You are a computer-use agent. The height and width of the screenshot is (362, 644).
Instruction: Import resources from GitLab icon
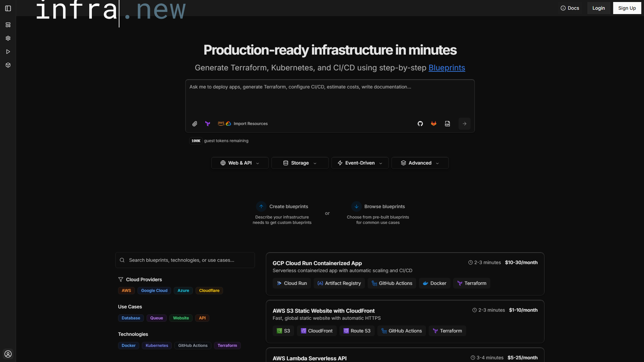coord(433,123)
